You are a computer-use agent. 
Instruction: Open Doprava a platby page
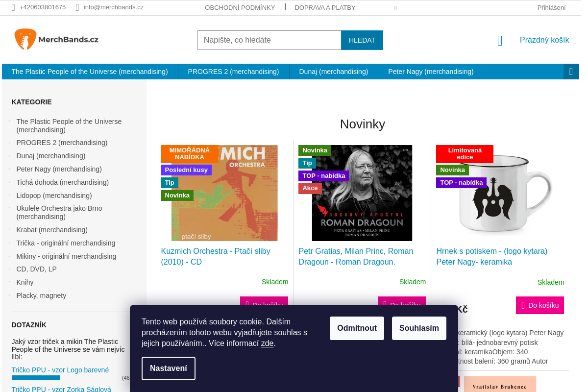click(x=325, y=7)
